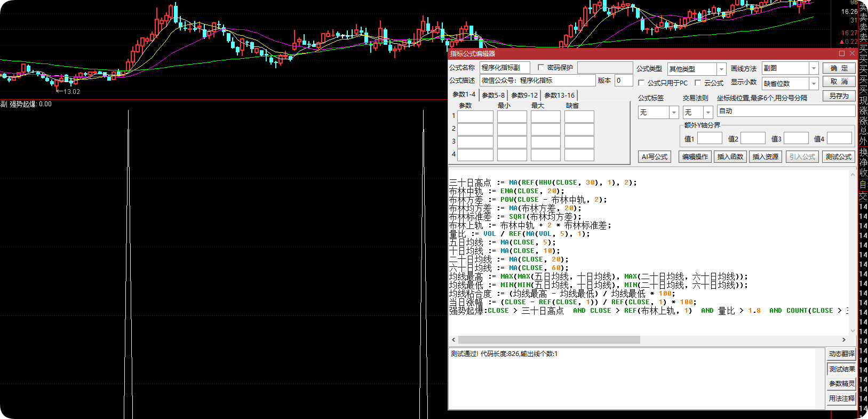Open the 参数精灵 panel
The image size is (868, 419).
842,384
